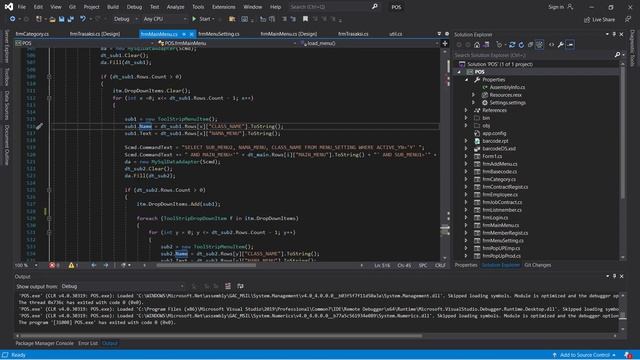Click the Save file icon in the toolbar
The height and width of the screenshot is (360, 640).
point(62,19)
